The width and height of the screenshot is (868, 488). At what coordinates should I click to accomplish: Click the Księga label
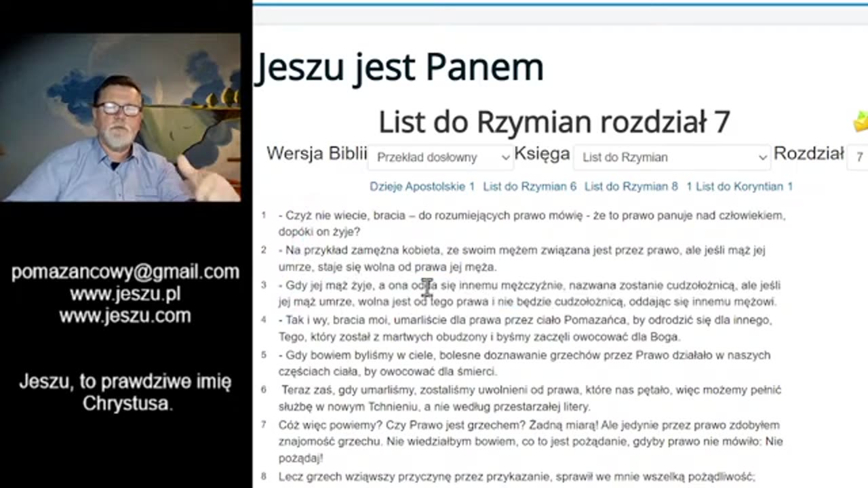[542, 154]
